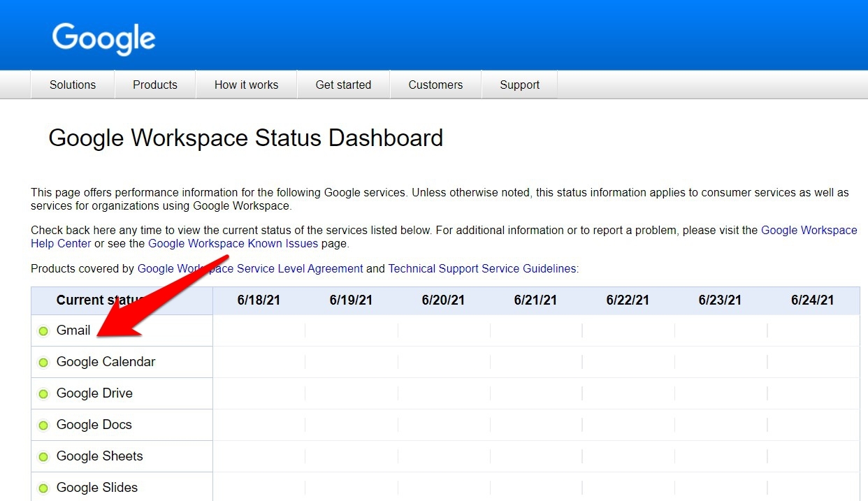868x501 pixels.
Task: Open the Support menu item
Action: [x=519, y=85]
